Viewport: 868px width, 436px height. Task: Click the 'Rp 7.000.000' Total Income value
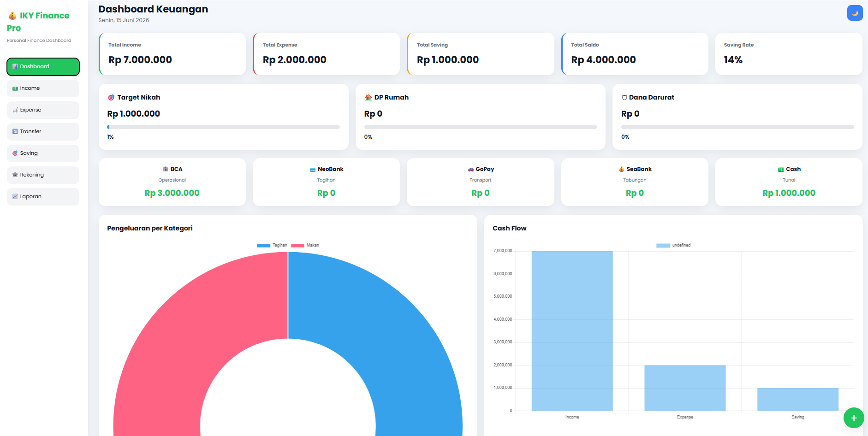coord(140,60)
